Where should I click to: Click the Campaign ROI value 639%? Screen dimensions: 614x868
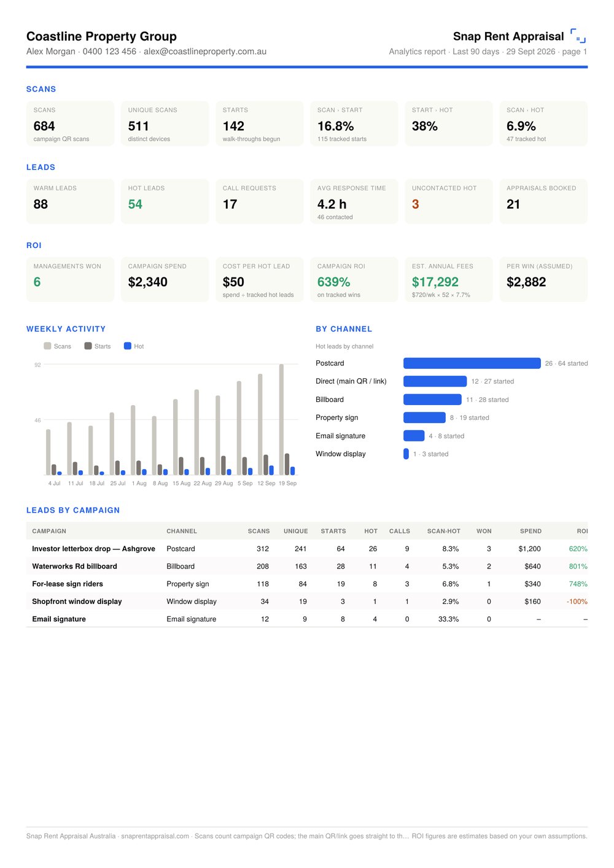333,282
